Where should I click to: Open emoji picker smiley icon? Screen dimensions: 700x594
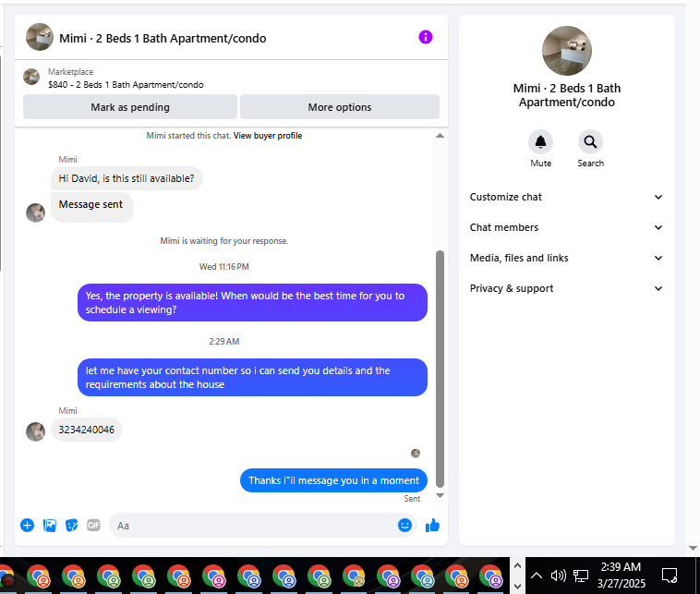[404, 526]
